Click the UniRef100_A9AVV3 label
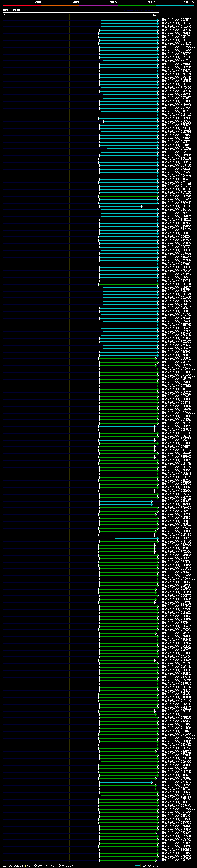The width and height of the screenshot is (197, 868). tap(176, 860)
